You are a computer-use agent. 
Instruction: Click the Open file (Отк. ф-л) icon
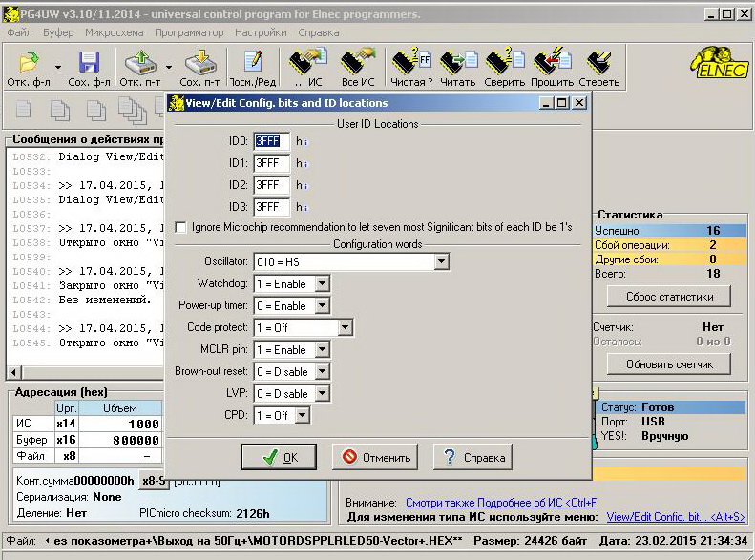click(x=31, y=64)
